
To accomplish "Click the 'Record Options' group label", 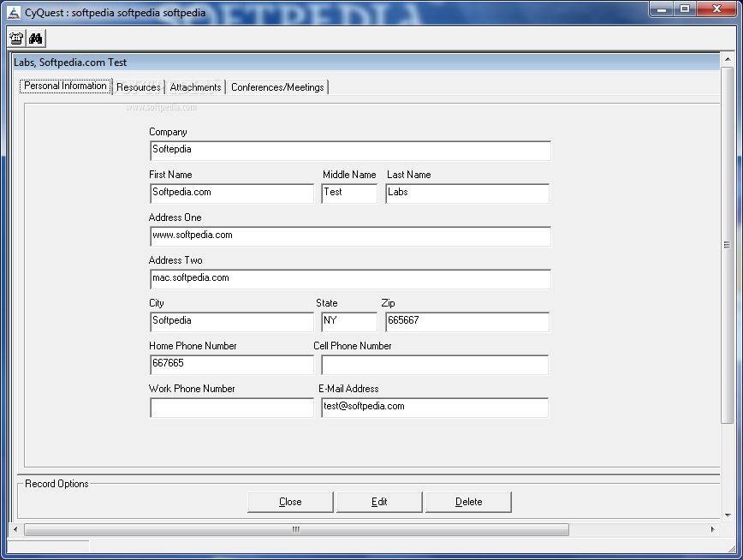I will pos(56,484).
